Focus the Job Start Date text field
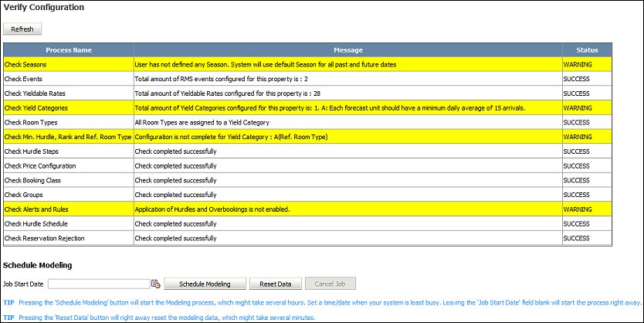644x323 pixels. [98, 284]
